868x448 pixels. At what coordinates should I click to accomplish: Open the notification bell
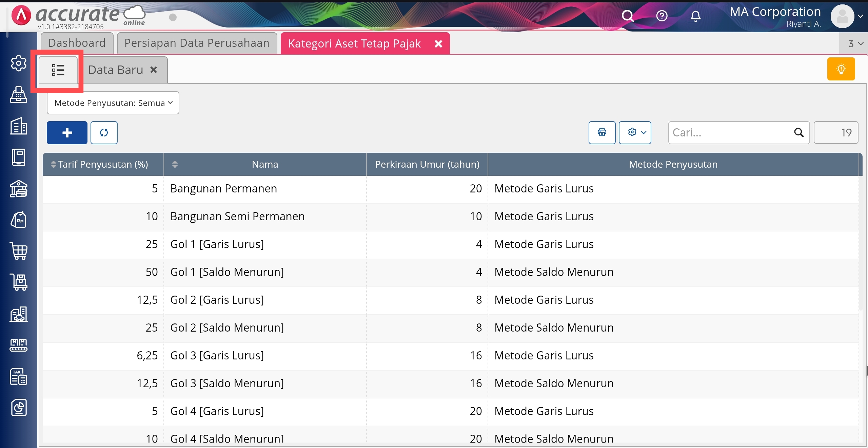pos(695,16)
